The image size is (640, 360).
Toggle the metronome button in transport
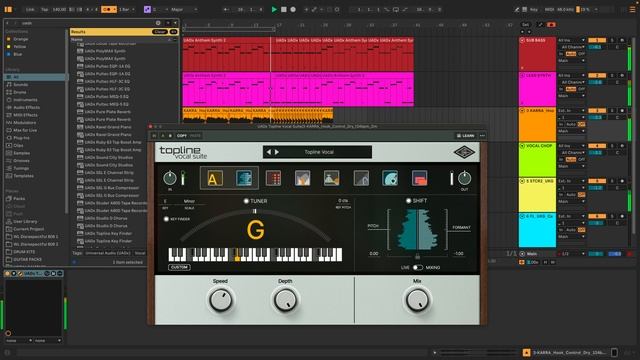point(109,9)
